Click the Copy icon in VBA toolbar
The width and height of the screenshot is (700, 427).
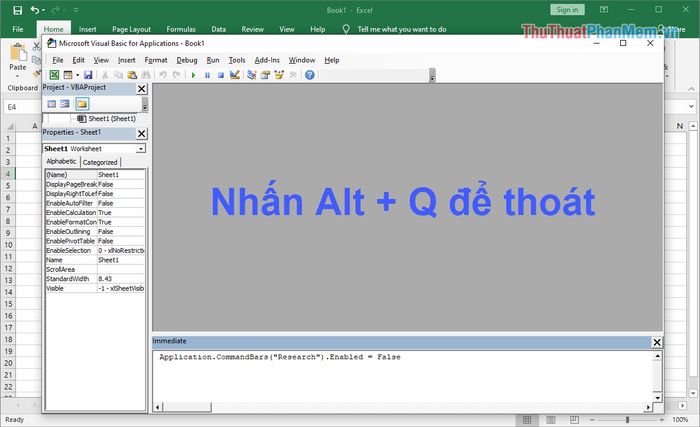click(118, 75)
